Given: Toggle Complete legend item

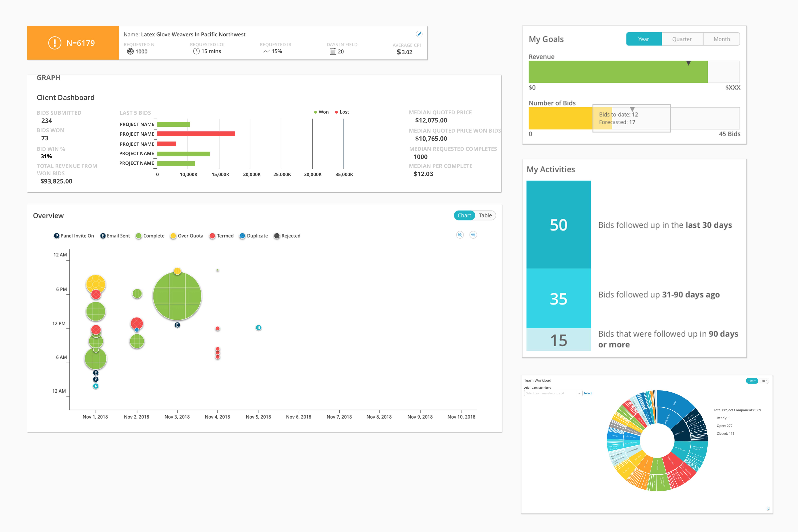Looking at the screenshot, I should pyautogui.click(x=150, y=236).
